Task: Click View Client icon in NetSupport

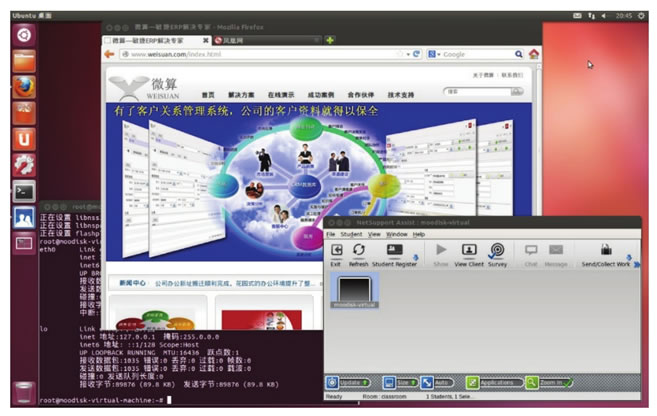Action: click(469, 250)
